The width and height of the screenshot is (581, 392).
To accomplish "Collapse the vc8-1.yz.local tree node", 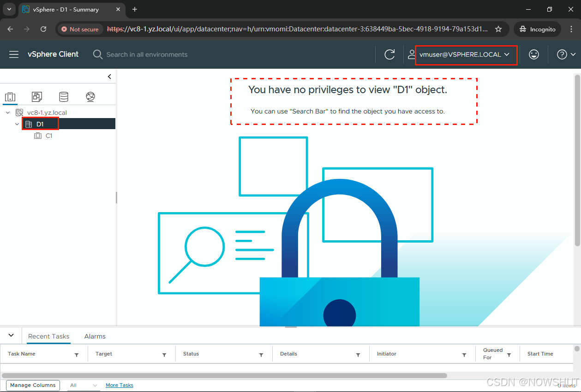I will click(8, 113).
